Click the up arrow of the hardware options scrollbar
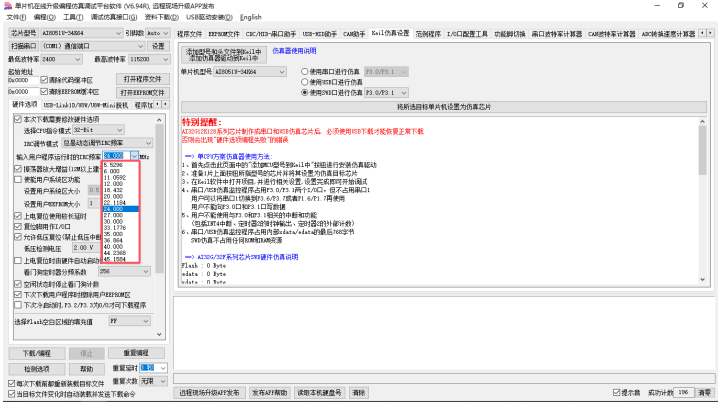723x402 pixels. pos(160,120)
